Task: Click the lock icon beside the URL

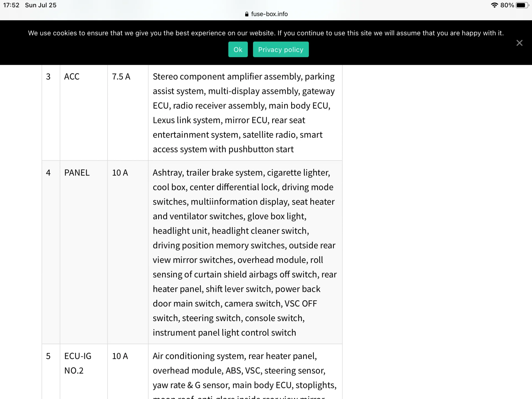Action: [x=247, y=14]
